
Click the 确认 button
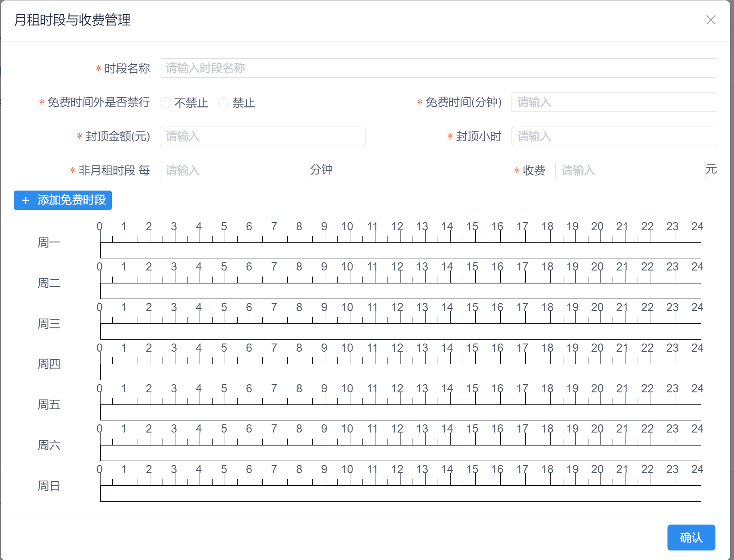pyautogui.click(x=691, y=538)
